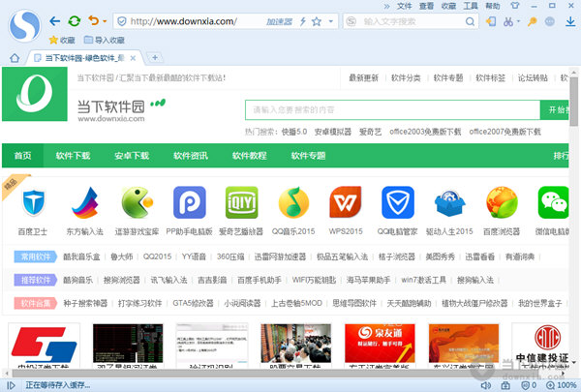
Task: Click the 最新更新 link
Action: (x=363, y=77)
